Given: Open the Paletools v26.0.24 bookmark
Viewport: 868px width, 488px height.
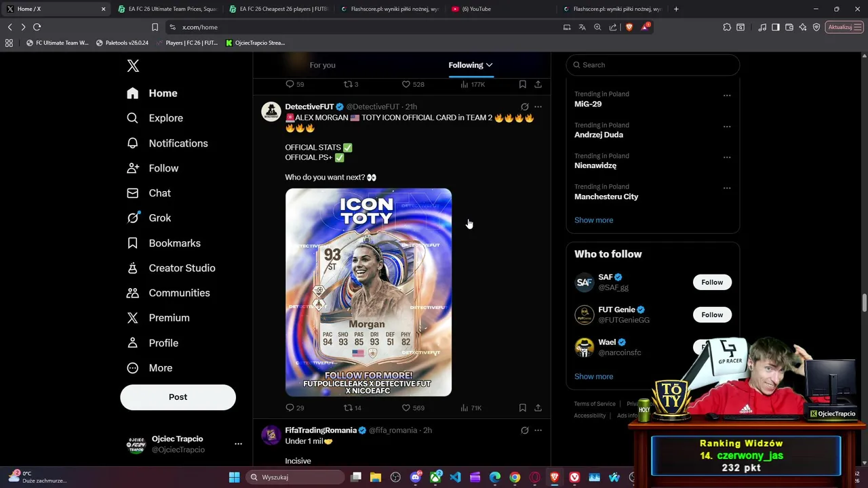Looking at the screenshot, I should pyautogui.click(x=122, y=43).
